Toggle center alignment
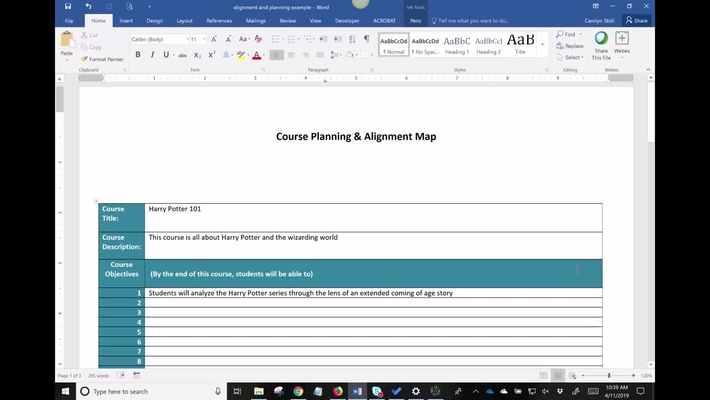Image resolution: width=710 pixels, height=400 pixels. (x=291, y=55)
